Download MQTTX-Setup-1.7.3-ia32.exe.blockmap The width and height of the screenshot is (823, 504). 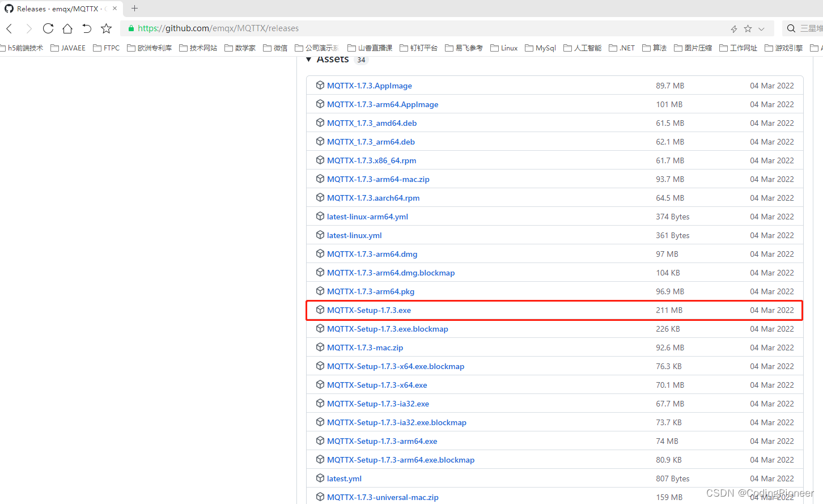click(397, 422)
